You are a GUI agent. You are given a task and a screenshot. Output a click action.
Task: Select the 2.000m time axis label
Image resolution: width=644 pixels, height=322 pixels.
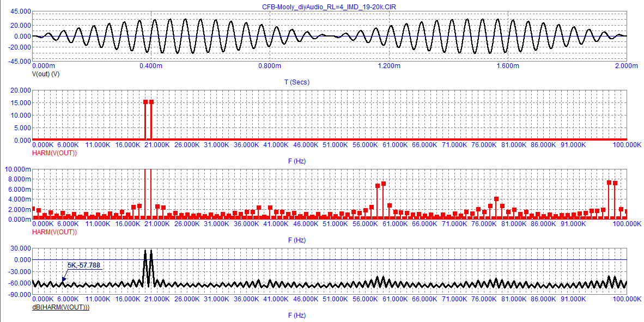click(x=625, y=66)
